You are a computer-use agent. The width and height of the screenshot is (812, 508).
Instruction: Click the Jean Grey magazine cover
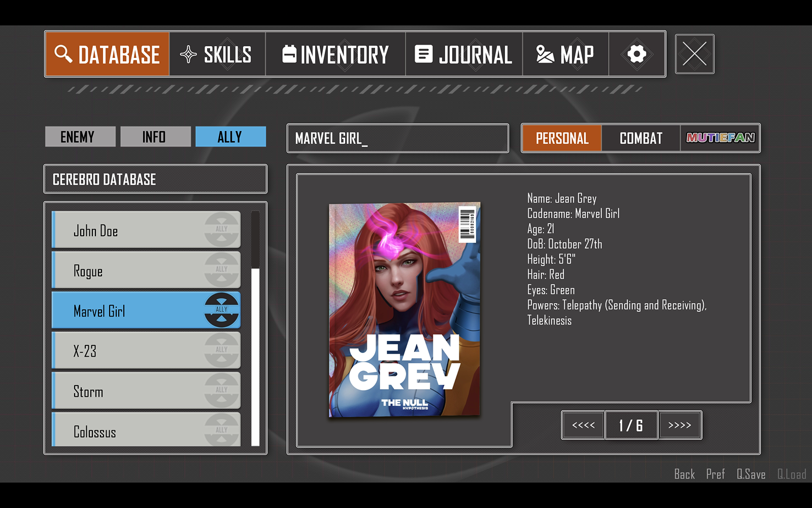(404, 310)
